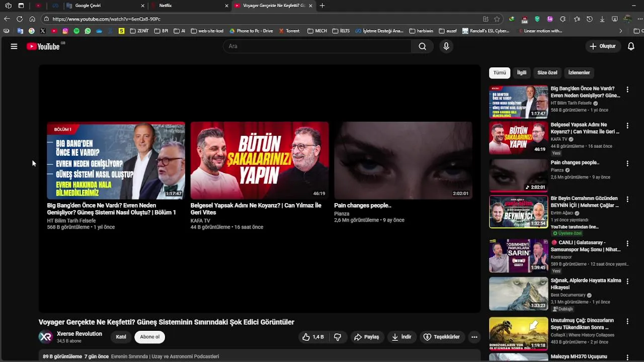644x362 pixels.
Task: Click the İndir download button
Action: tap(401, 337)
